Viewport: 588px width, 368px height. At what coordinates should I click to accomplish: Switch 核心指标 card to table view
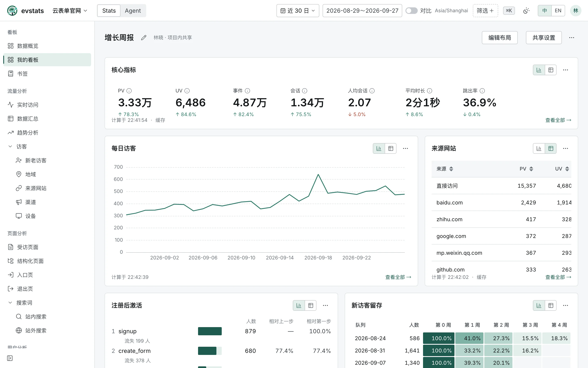551,70
